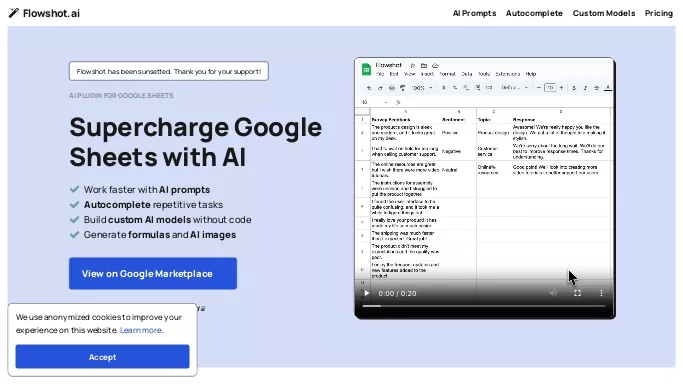Select the Response header cell
Screen dimensions: 683x384
(561, 119)
